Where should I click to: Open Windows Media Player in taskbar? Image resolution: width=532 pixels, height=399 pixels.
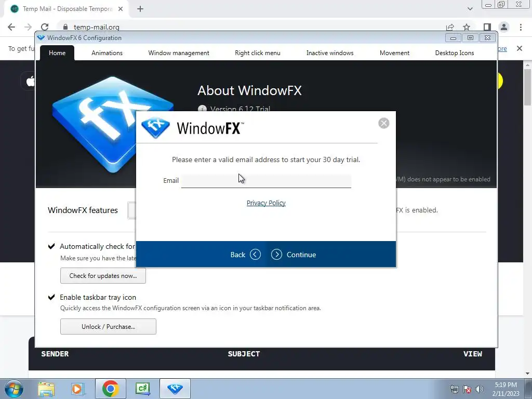click(x=77, y=389)
